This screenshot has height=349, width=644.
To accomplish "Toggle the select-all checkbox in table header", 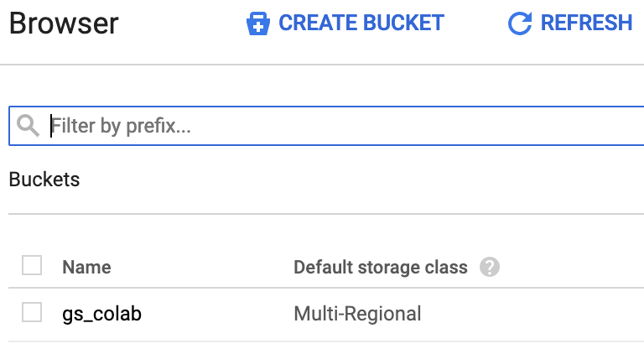I will tap(32, 267).
